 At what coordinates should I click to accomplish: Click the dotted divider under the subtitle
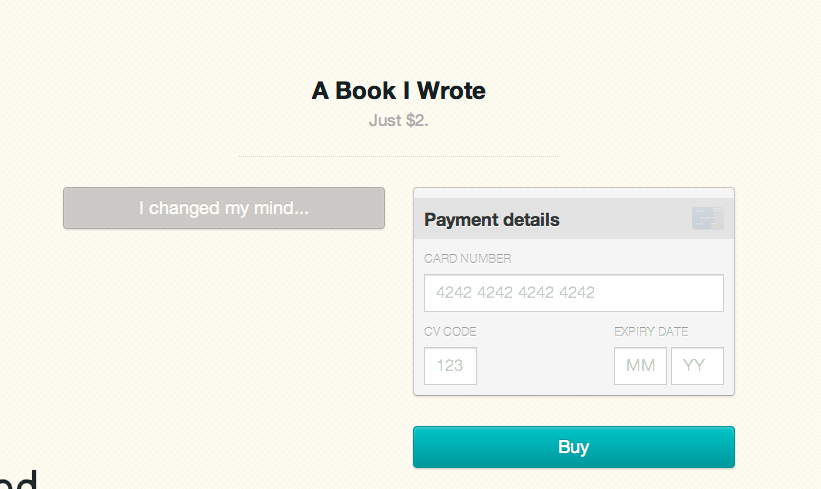coord(398,157)
